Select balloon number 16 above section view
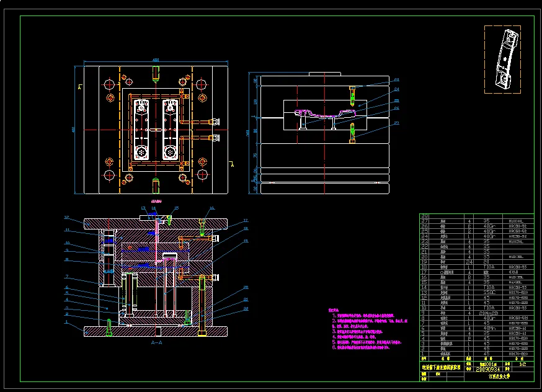Image resolution: width=542 pixels, height=392 pixels. [x=212, y=208]
